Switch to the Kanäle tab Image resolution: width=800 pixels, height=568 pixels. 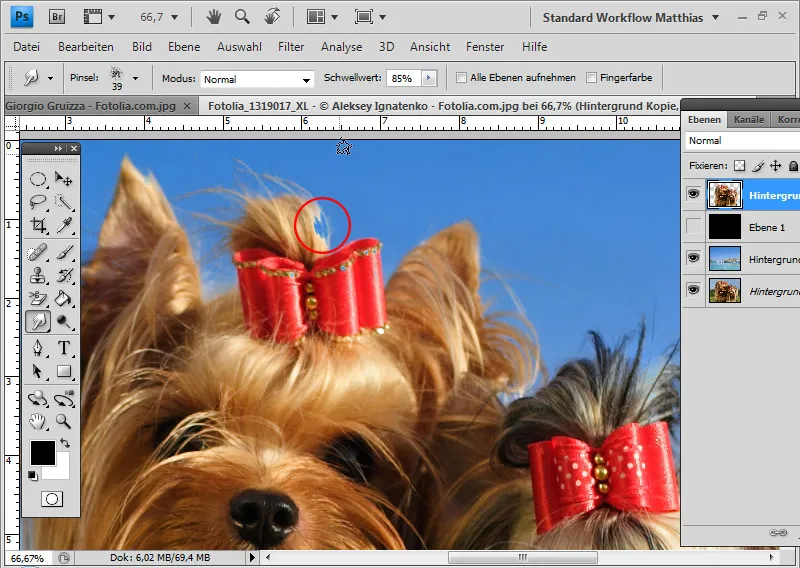click(748, 119)
